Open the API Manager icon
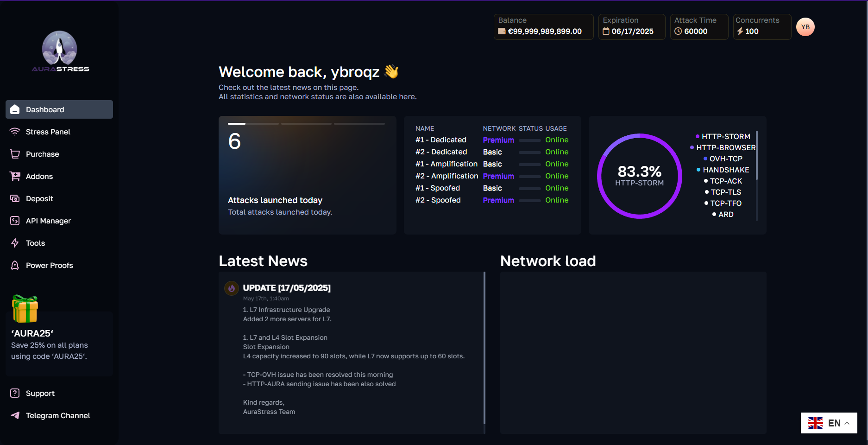Screen dimensions: 868x445 pyautogui.click(x=15, y=221)
